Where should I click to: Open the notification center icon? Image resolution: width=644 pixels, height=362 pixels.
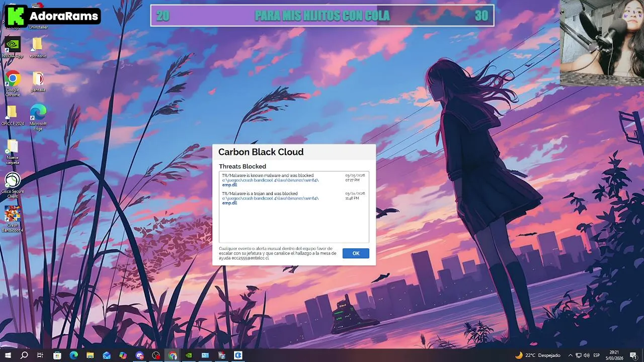click(x=633, y=355)
